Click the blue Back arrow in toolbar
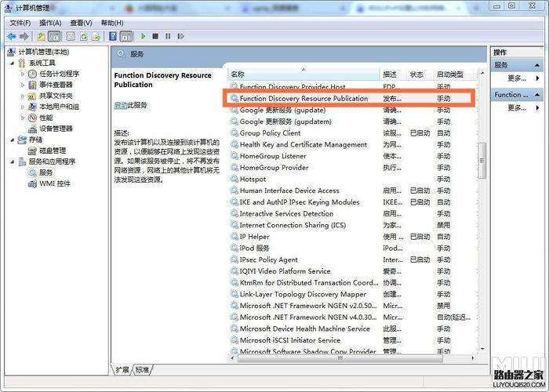The width and height of the screenshot is (549, 392). (x=11, y=36)
